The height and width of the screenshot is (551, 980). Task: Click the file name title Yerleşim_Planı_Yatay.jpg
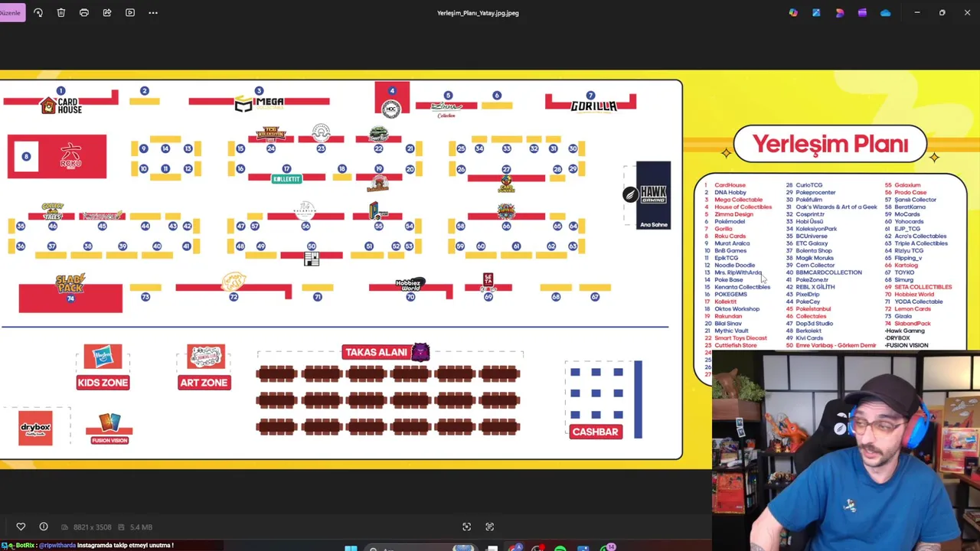point(478,12)
